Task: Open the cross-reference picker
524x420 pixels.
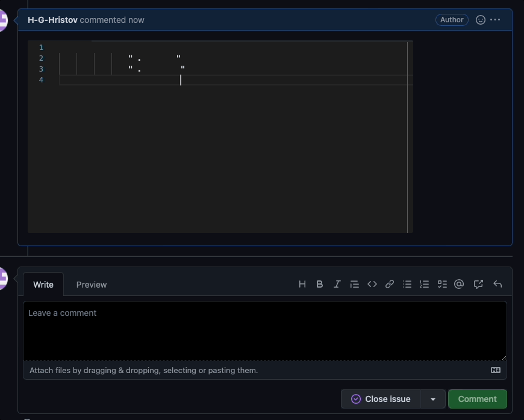Action: (478, 284)
